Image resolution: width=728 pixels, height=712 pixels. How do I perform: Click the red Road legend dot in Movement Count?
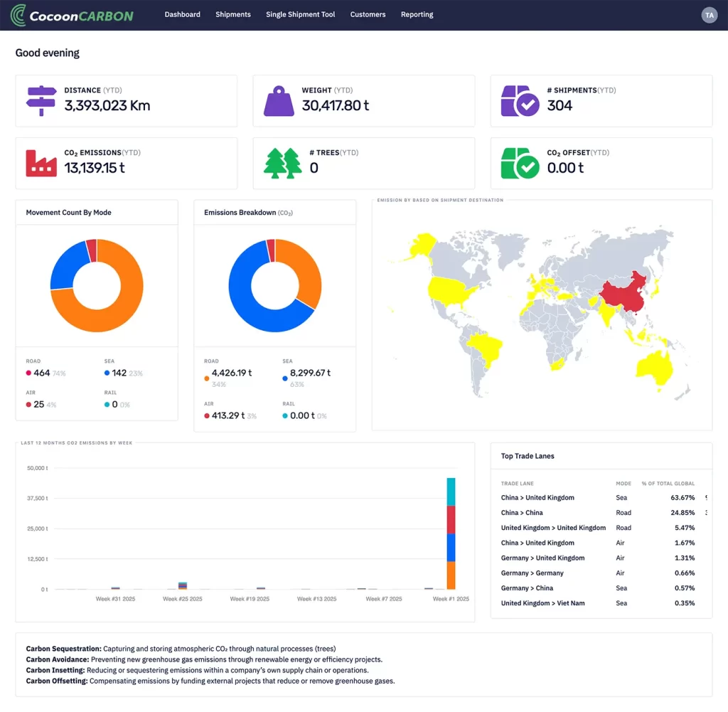tap(28, 373)
